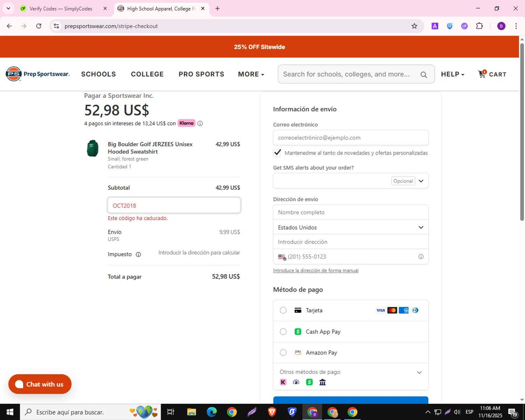525x420 pixels.
Task: Open the tab search chevron
Action: (8, 8)
